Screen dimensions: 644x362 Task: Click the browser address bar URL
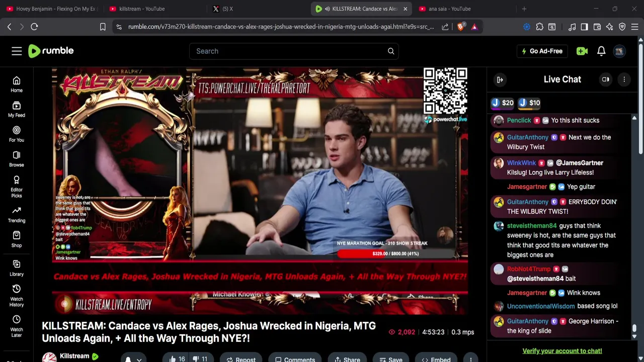coord(281,27)
